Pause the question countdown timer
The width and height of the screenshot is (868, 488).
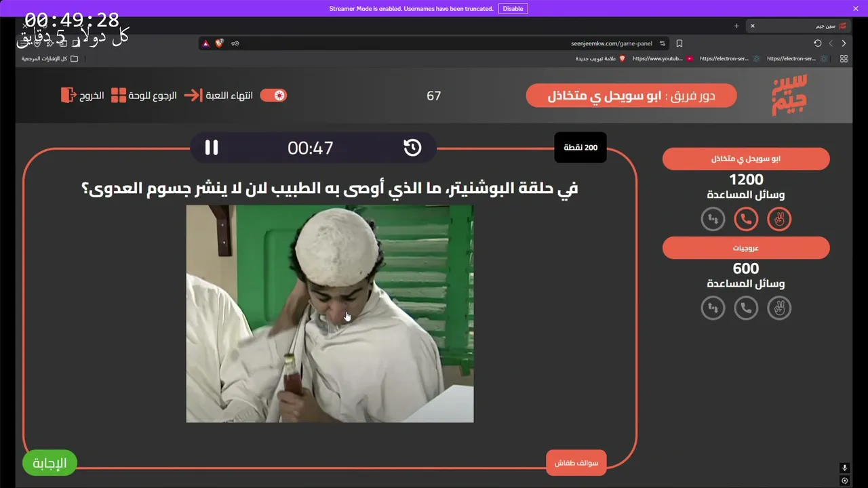click(212, 148)
